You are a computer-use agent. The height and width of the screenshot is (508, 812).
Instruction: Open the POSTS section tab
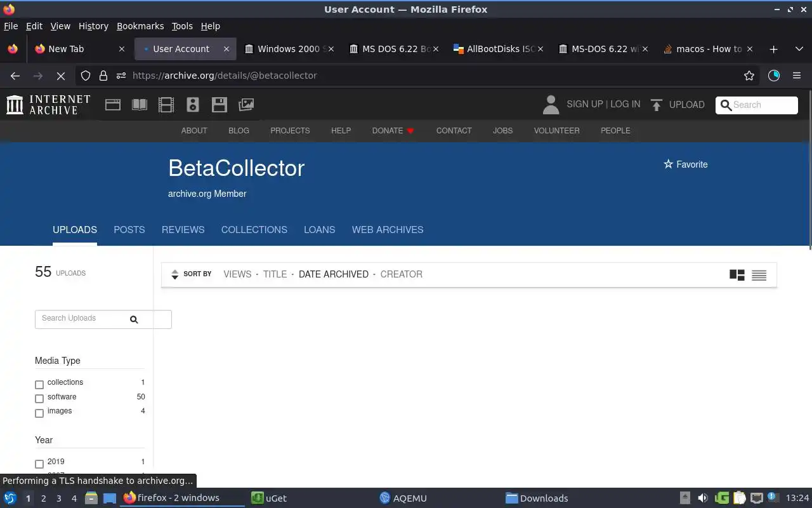click(x=129, y=230)
